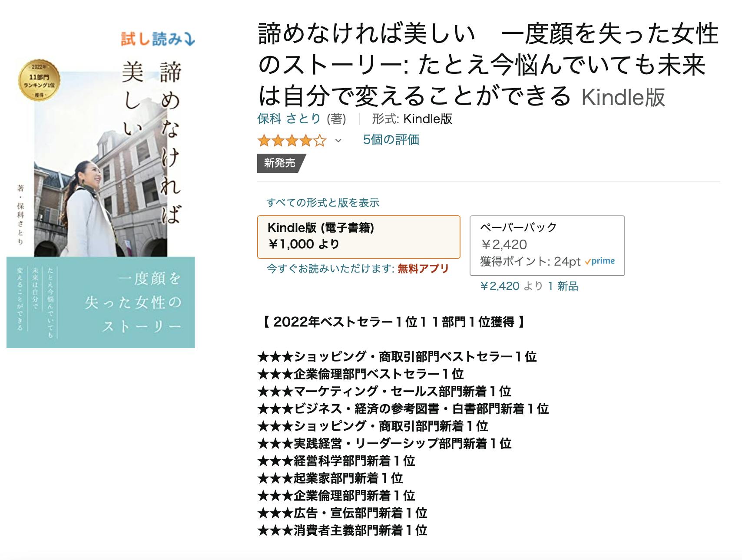Click the teal subtitle band on cover

click(101, 303)
